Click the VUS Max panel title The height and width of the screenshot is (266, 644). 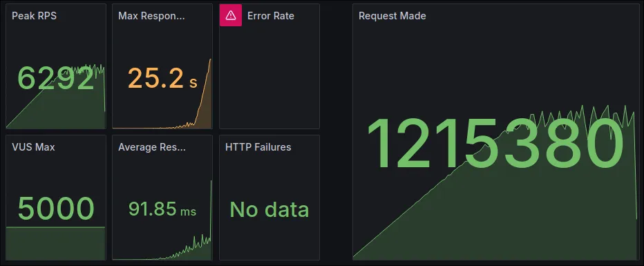pyautogui.click(x=33, y=147)
